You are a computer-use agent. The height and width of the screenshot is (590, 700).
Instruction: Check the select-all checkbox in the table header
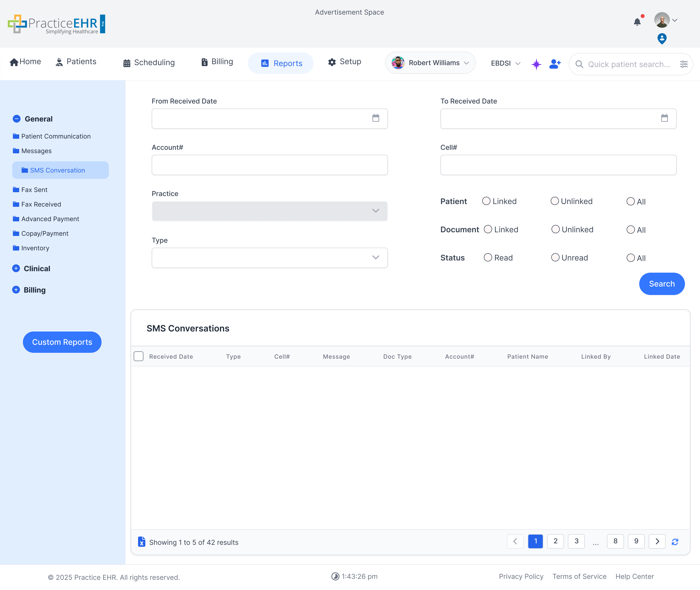[x=139, y=356]
